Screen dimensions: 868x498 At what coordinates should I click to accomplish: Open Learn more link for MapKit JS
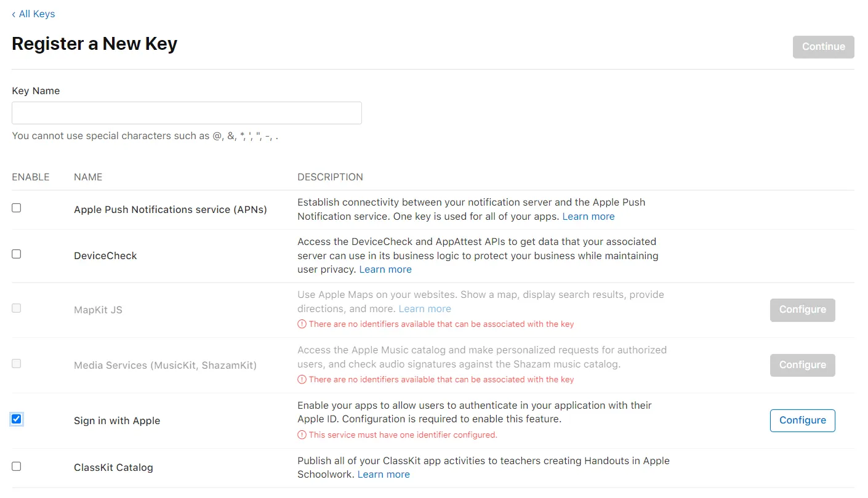pyautogui.click(x=425, y=308)
